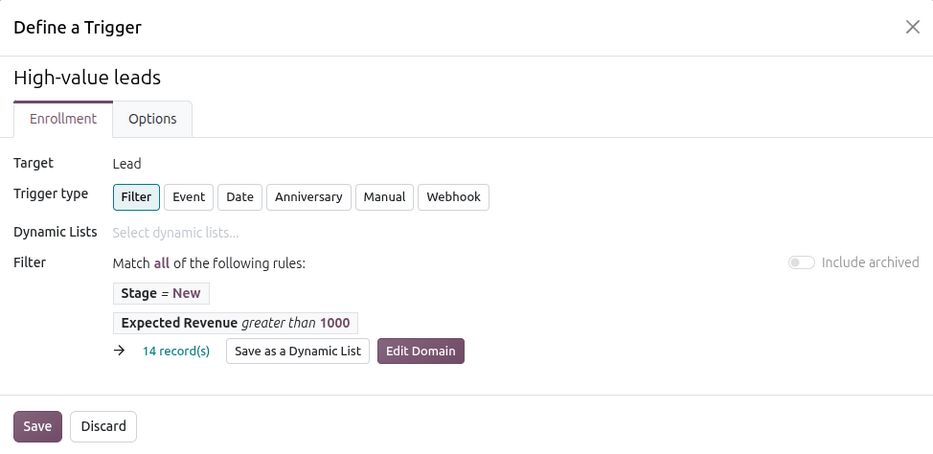Click the Stage = New rule
The width and height of the screenshot is (933, 454).
click(x=161, y=293)
